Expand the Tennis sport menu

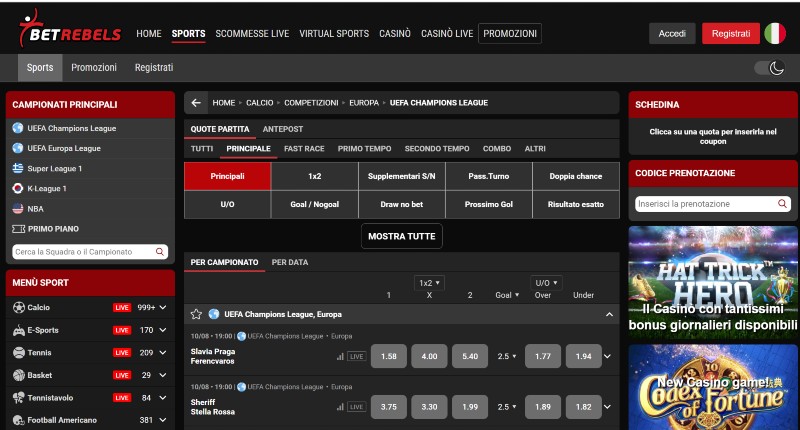(x=163, y=352)
